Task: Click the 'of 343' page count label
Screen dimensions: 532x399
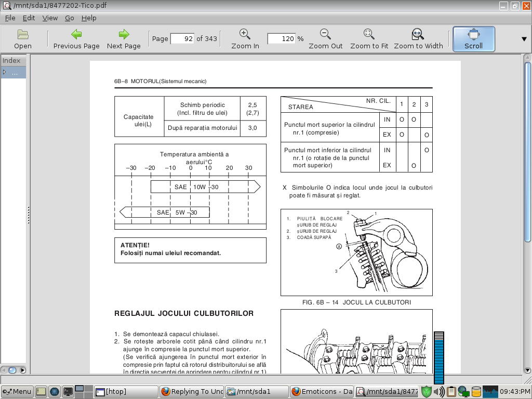Action: click(207, 38)
